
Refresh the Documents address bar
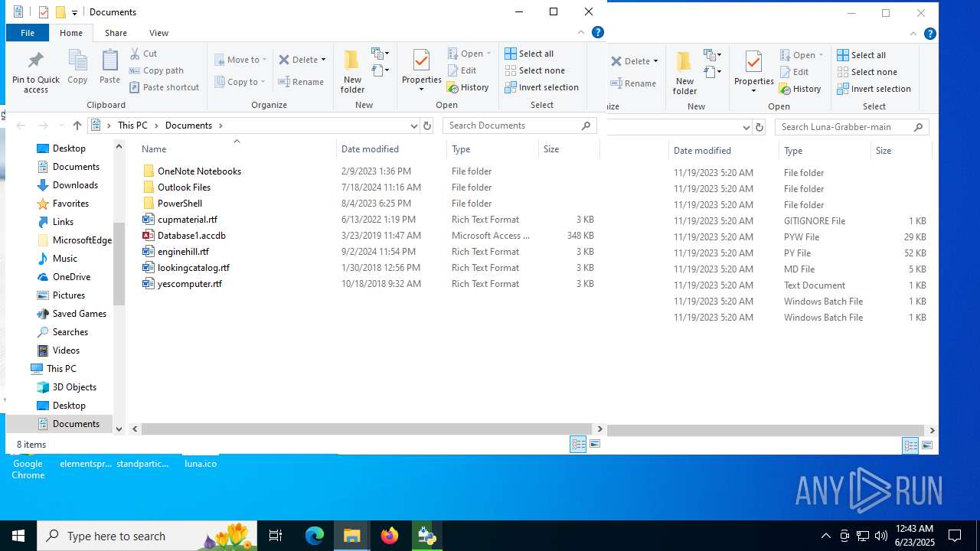pos(427,126)
